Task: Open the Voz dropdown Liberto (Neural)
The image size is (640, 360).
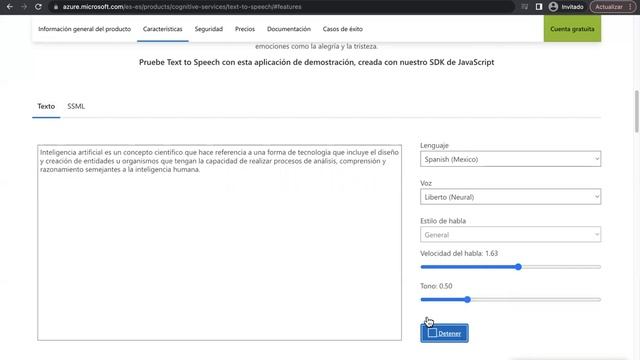Action: tap(510, 197)
